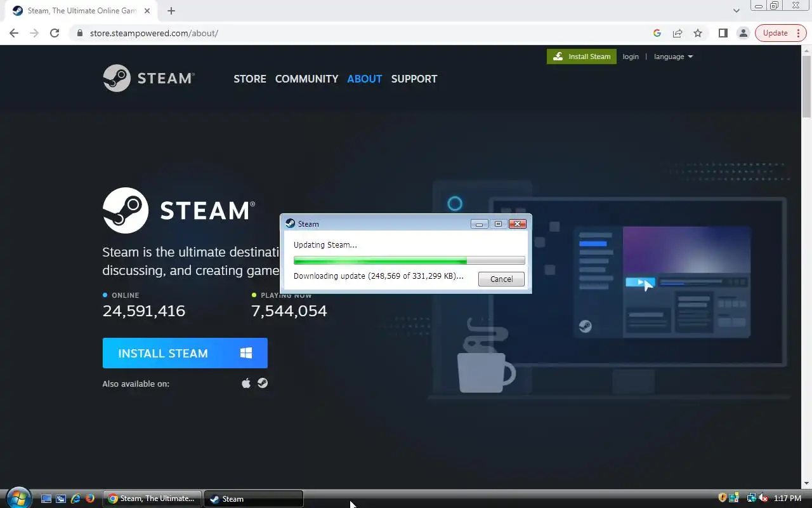The width and height of the screenshot is (812, 508).
Task: Open the SUPPORT menu
Action: tap(414, 79)
